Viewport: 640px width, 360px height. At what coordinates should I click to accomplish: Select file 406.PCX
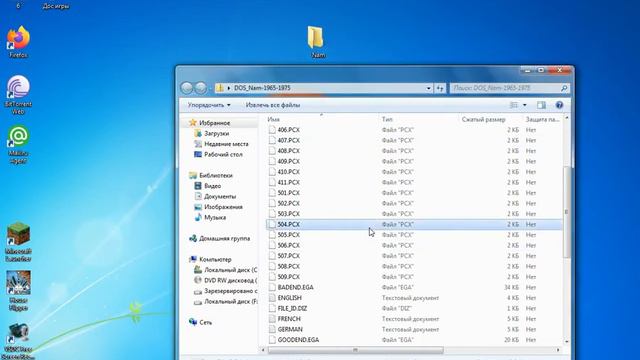point(289,130)
